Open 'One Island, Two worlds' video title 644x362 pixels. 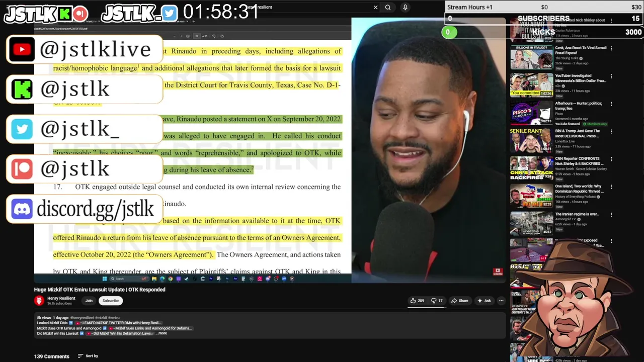click(579, 189)
